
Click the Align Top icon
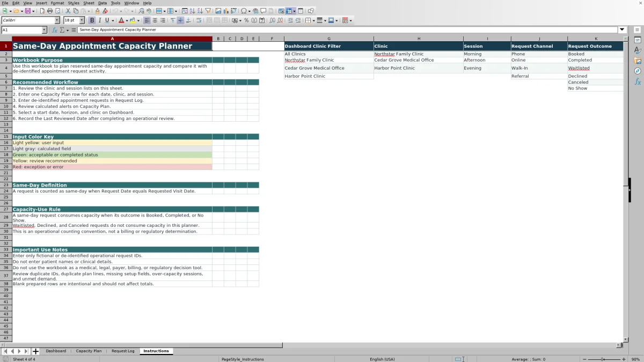pos(173,20)
